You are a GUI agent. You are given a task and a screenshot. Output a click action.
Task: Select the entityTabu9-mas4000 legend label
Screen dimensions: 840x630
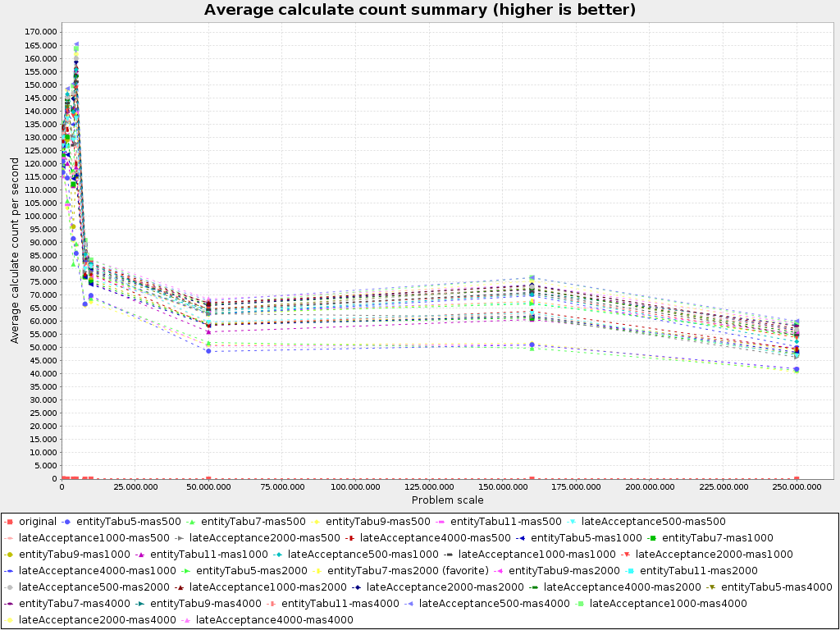tap(204, 604)
